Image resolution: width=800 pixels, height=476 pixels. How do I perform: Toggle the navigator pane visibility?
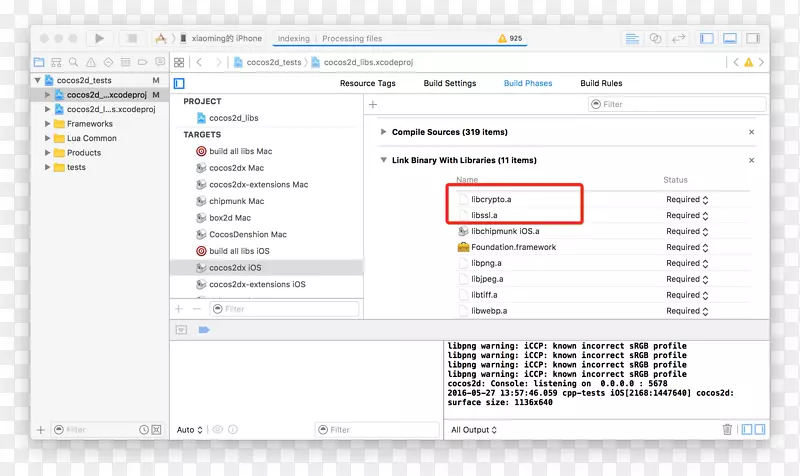(707, 39)
